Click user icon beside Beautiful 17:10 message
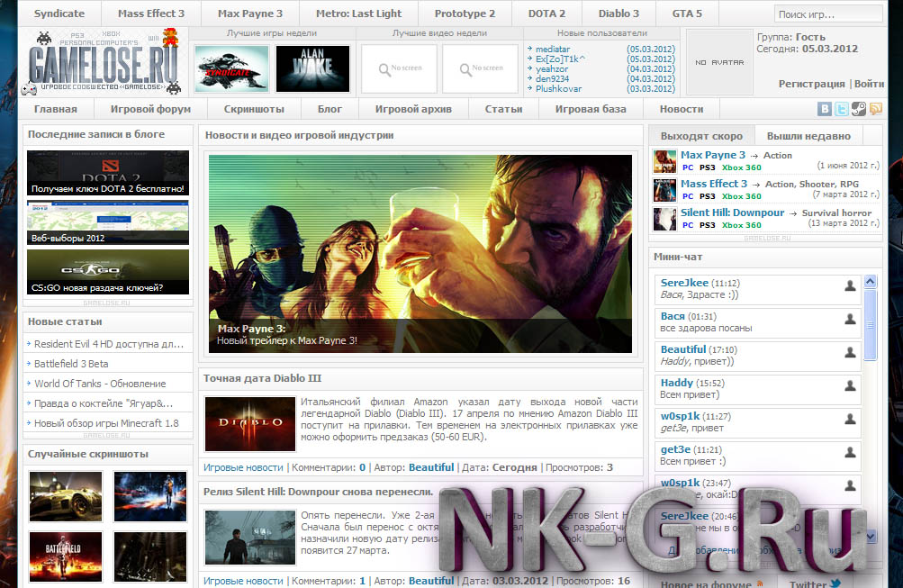The width and height of the screenshot is (903, 588). point(850,352)
